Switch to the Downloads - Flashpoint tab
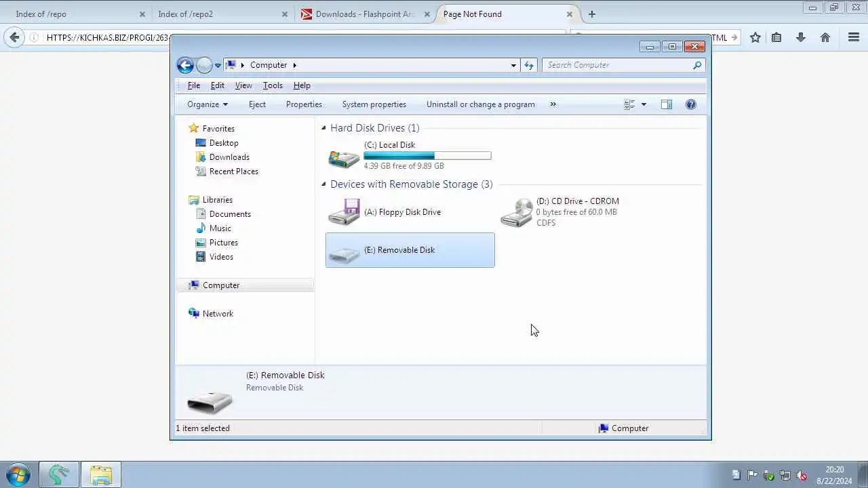Screen dimensions: 868x488 (366, 14)
